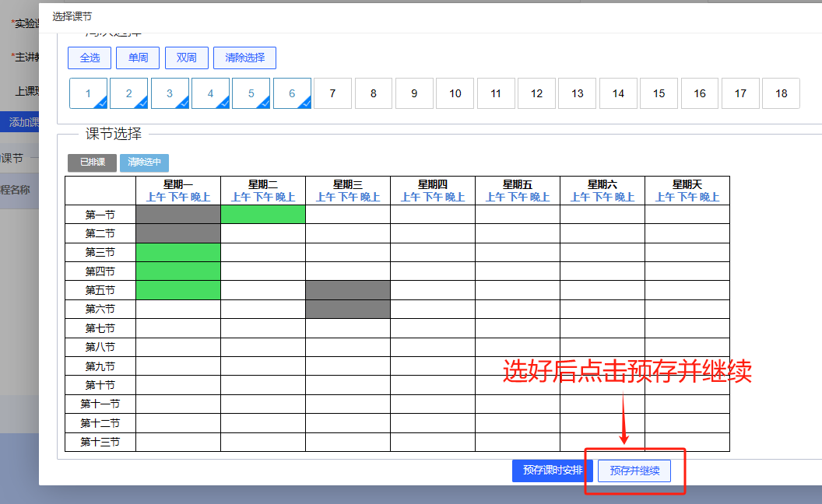
Task: Click 晚上 link under 星期三 header
Action: 370,198
